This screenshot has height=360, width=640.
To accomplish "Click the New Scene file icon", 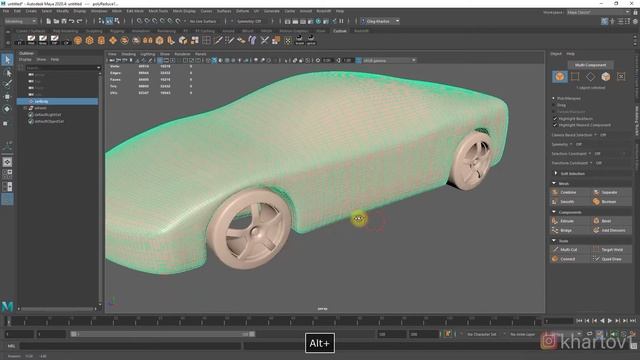I will point(49,21).
